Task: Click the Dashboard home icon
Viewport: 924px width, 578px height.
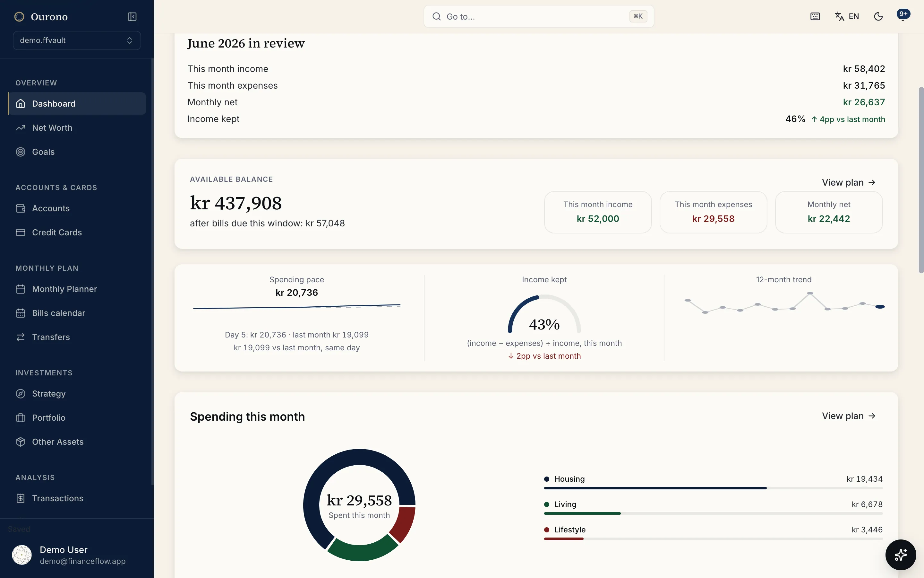Action: pyautogui.click(x=21, y=103)
